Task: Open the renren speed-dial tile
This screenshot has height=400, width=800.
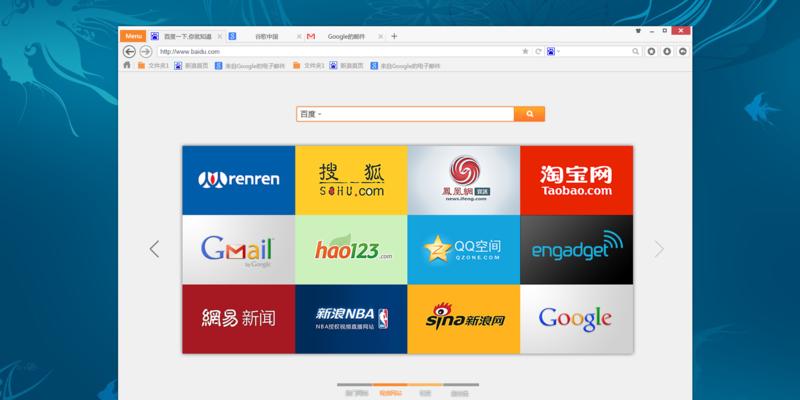Action: point(239,180)
